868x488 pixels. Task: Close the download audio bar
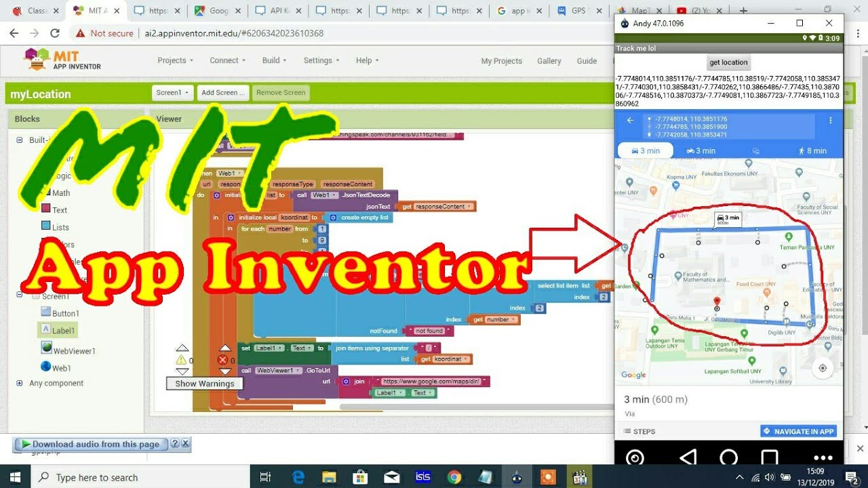coord(185,444)
